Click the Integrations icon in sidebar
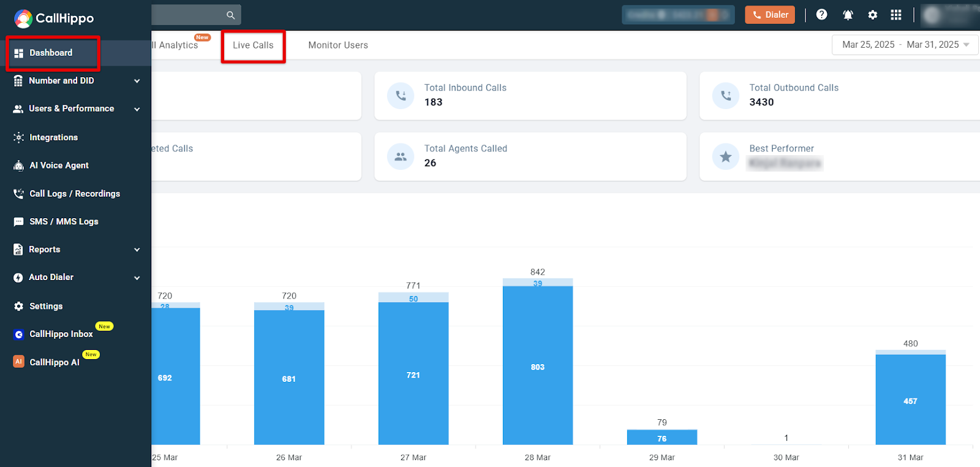Viewport: 980px width, 467px height. pos(18,137)
